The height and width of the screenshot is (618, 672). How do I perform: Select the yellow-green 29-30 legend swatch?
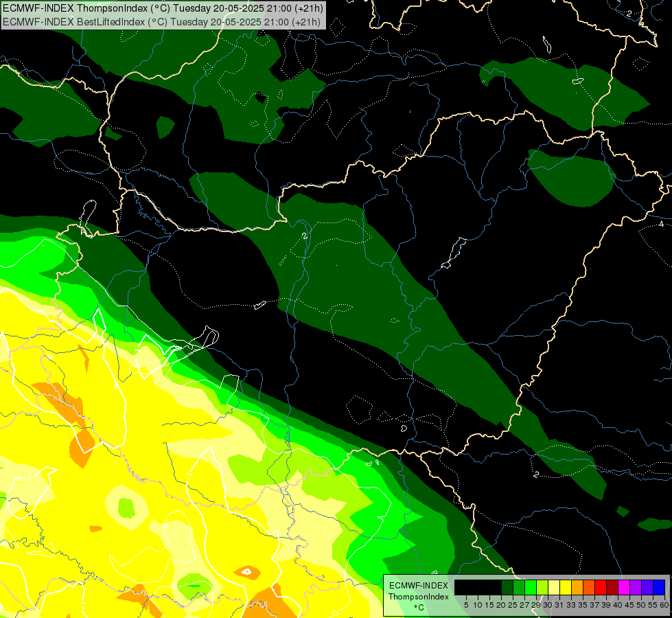[x=542, y=587]
